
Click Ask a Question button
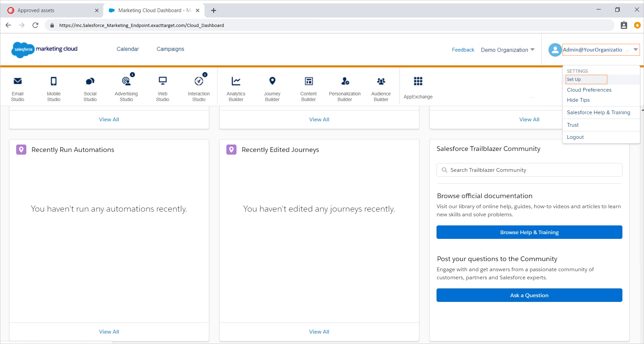click(529, 295)
